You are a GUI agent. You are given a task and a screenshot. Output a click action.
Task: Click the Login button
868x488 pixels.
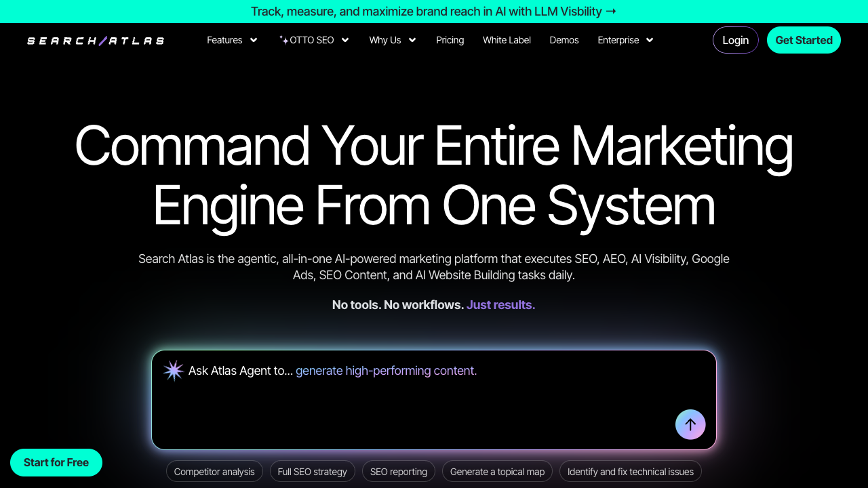pyautogui.click(x=736, y=40)
